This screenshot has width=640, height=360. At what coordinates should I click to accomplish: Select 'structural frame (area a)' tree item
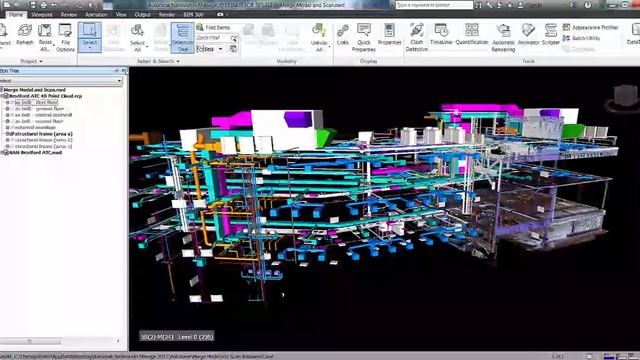(x=43, y=133)
